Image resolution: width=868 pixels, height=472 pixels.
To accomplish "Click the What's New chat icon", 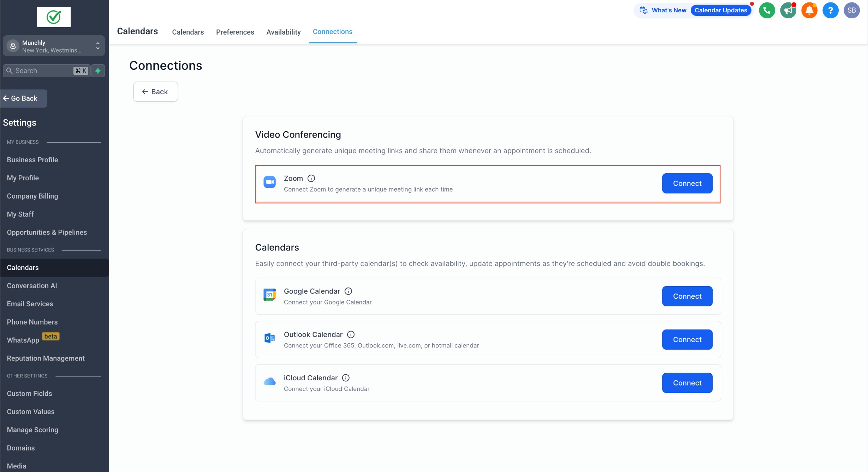I will coord(643,10).
